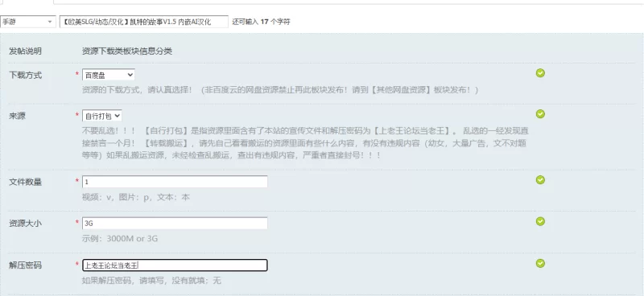Click the 发帖说明 label
The width and height of the screenshot is (644, 296).
point(25,51)
